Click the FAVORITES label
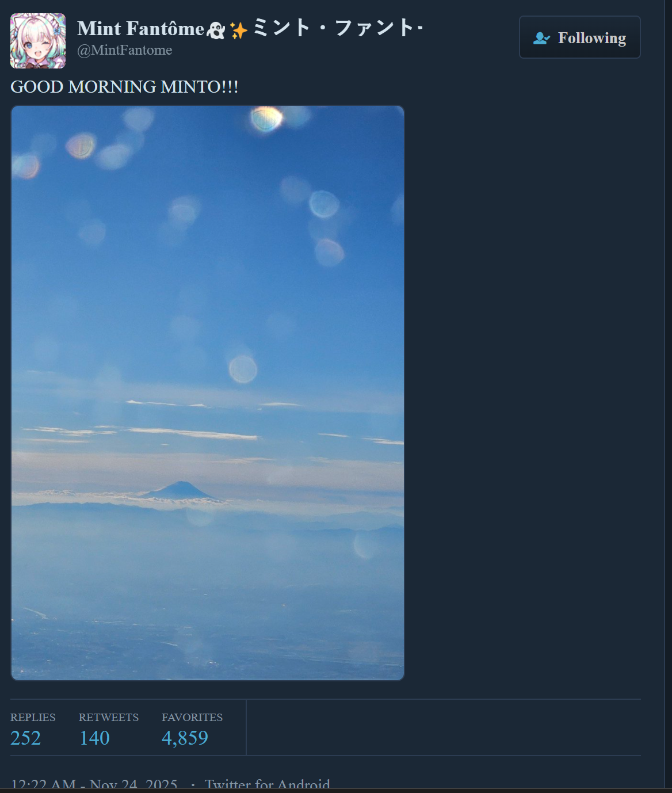Screen dimensions: 672x793 pyautogui.click(x=192, y=718)
